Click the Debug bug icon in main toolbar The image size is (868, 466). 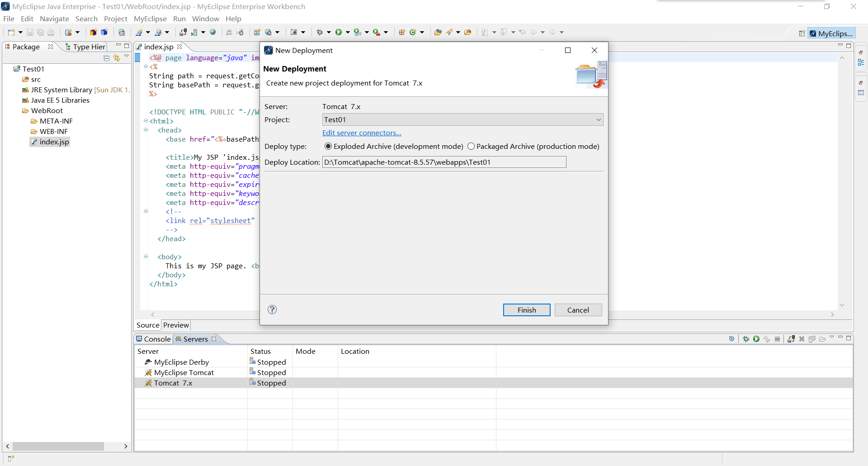[x=320, y=32]
